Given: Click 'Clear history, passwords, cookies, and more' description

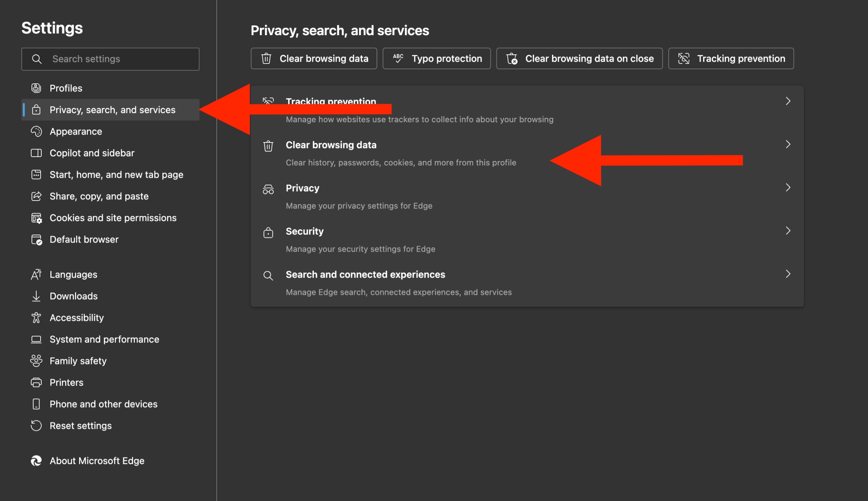Looking at the screenshot, I should [401, 163].
